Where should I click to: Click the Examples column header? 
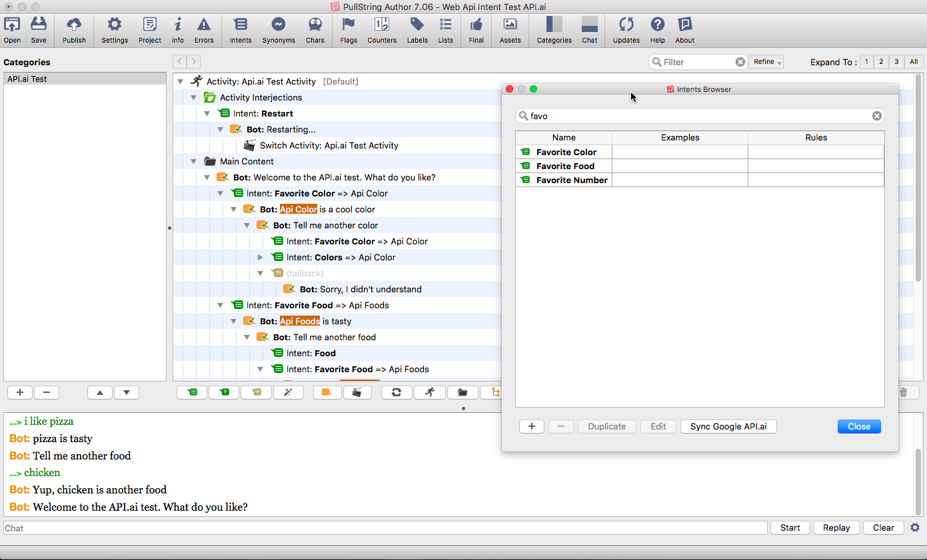(680, 138)
